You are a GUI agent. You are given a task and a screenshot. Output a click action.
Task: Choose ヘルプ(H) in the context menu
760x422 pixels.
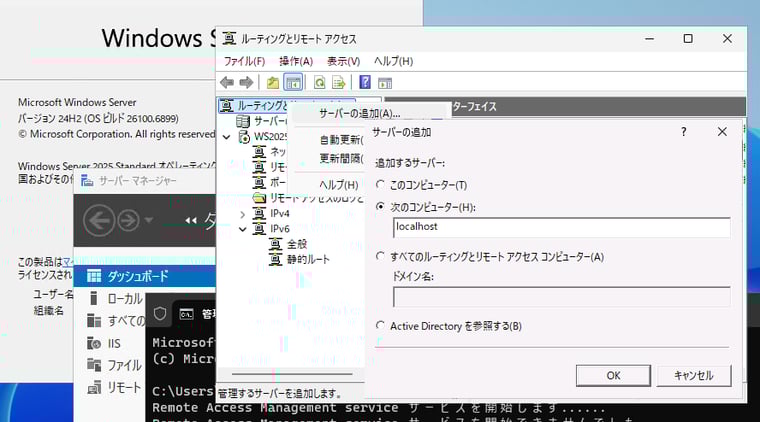[338, 185]
